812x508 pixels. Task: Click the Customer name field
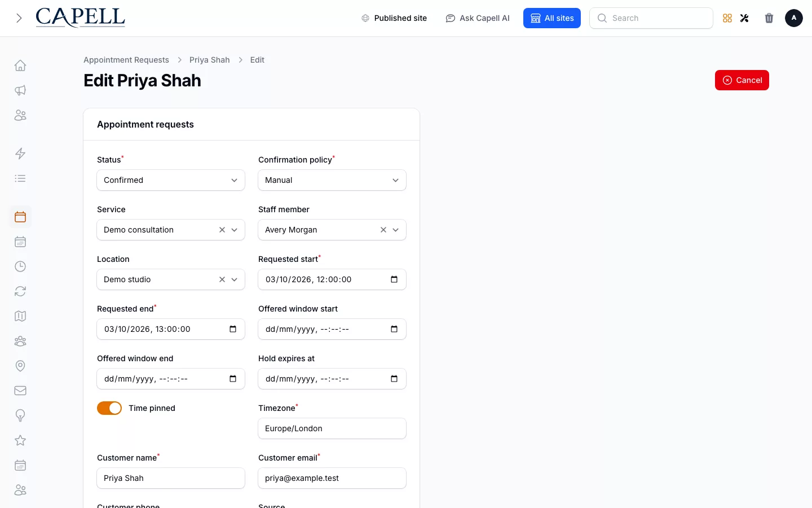(x=171, y=478)
